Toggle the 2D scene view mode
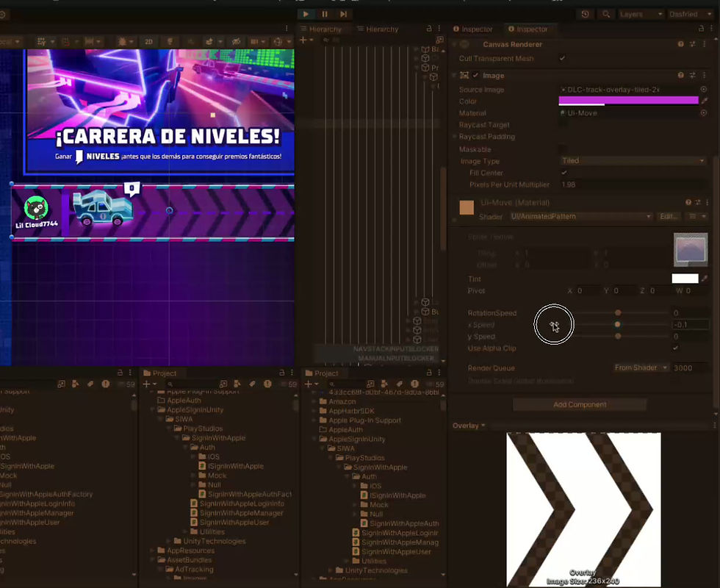The height and width of the screenshot is (588, 720). (148, 41)
